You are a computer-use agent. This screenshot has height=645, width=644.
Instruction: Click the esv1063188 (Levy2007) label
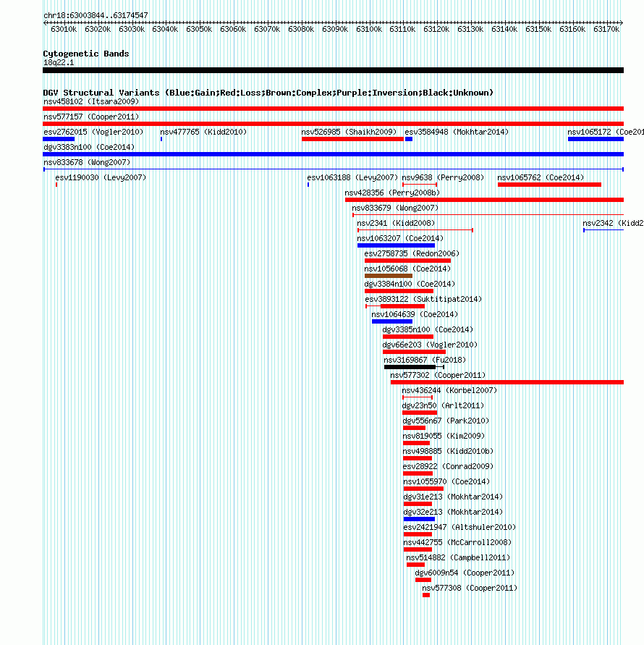352,177
